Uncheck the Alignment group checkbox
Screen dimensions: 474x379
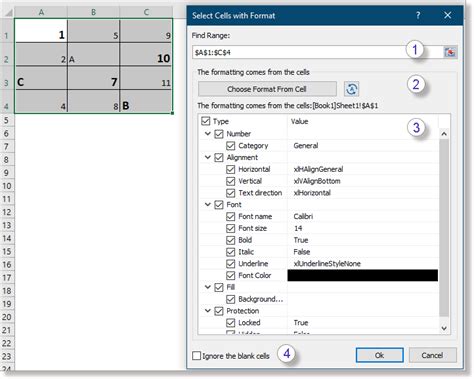point(219,157)
